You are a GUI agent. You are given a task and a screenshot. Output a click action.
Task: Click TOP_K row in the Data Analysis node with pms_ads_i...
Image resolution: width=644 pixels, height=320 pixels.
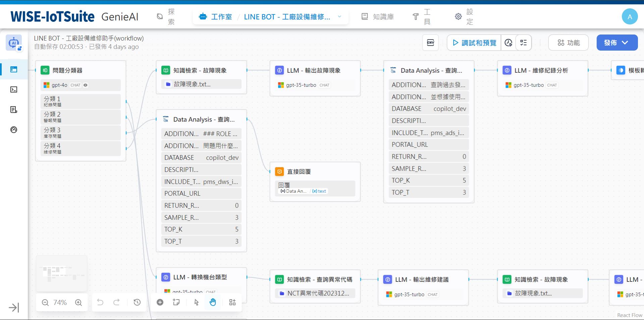(429, 180)
